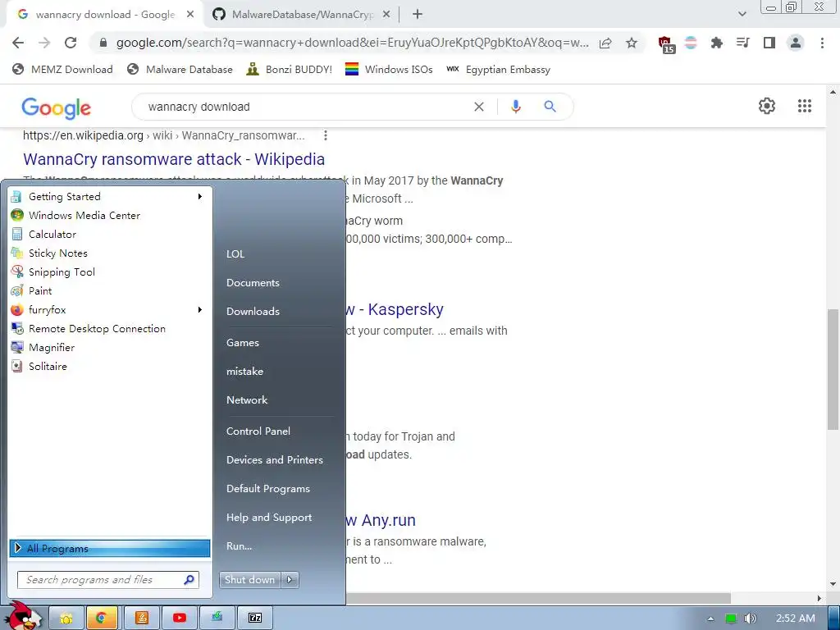Go back with the browser back arrow
840x630 pixels.
coord(18,43)
